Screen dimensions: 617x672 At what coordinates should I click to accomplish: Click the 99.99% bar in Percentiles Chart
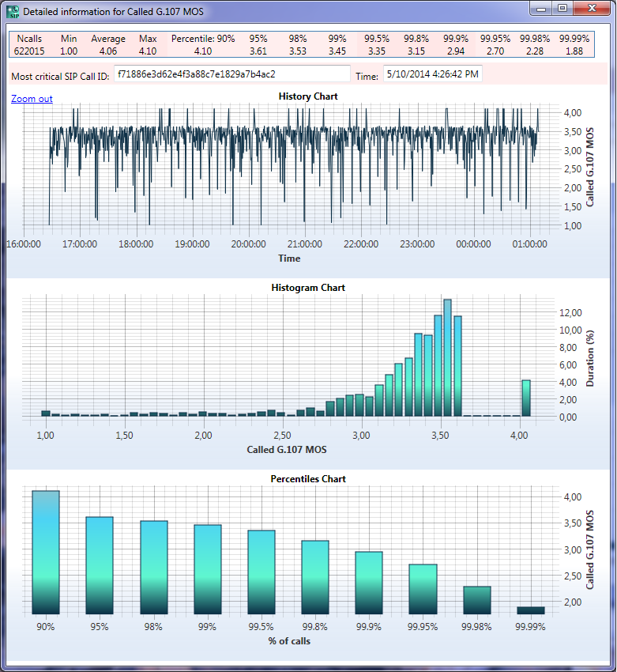tap(531, 610)
